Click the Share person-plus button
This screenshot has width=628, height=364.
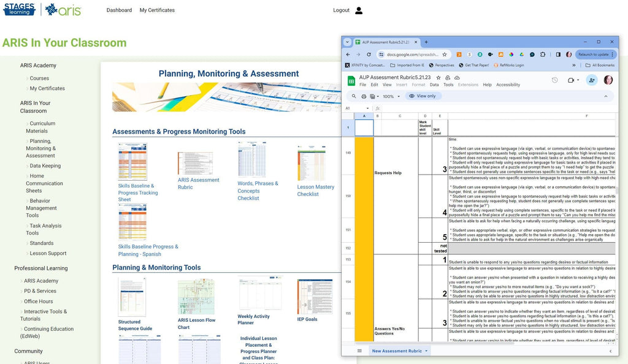[592, 80]
